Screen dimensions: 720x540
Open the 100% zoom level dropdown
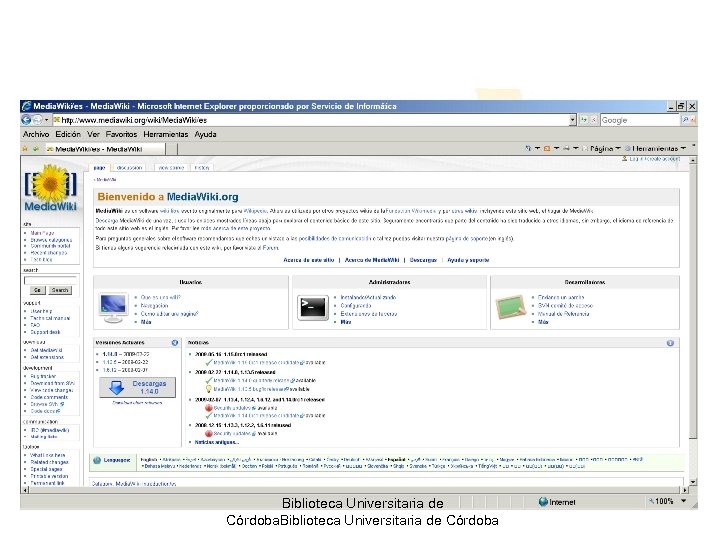click(684, 501)
